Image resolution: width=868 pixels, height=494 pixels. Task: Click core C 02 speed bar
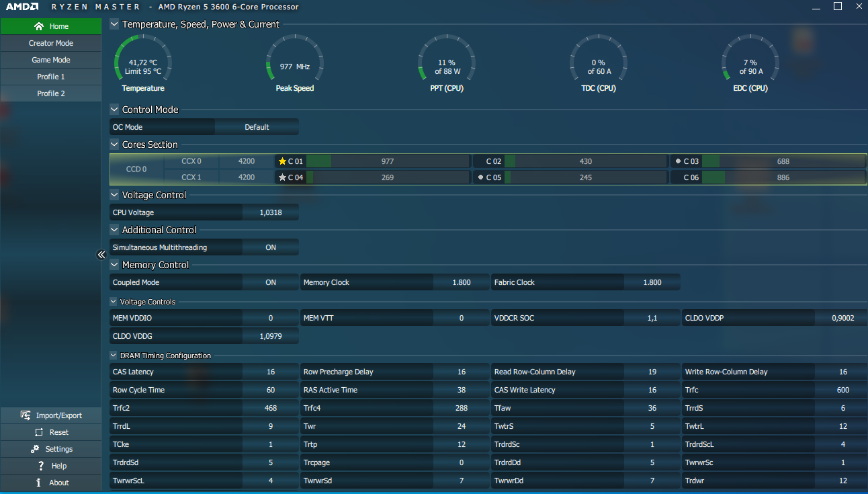tap(586, 161)
